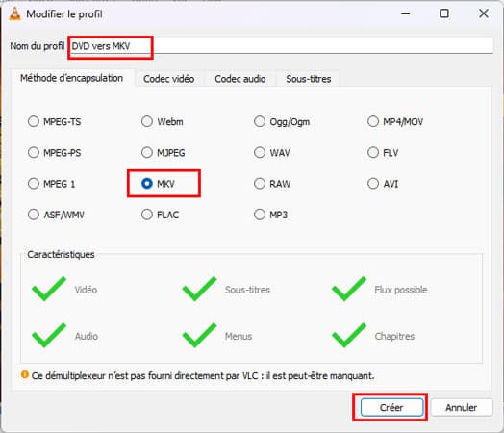Screen dimensions: 504x433
Task: Select the MKV radio button
Action: tap(147, 184)
